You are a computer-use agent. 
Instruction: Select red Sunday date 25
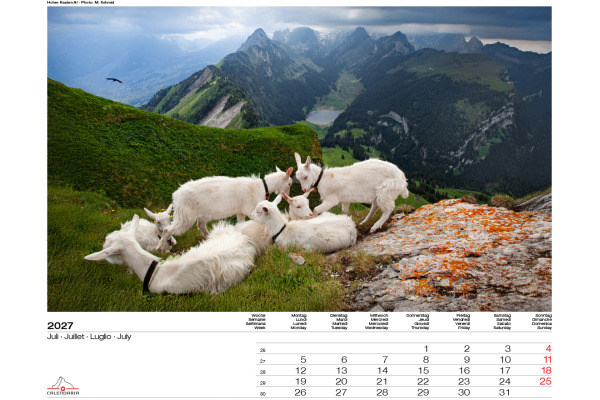point(546,382)
